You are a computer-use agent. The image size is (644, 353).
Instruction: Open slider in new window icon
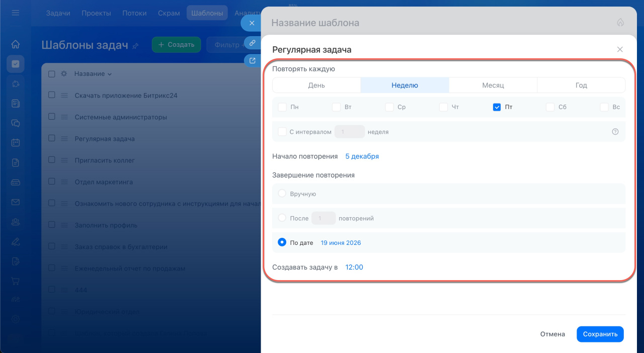[x=252, y=61]
